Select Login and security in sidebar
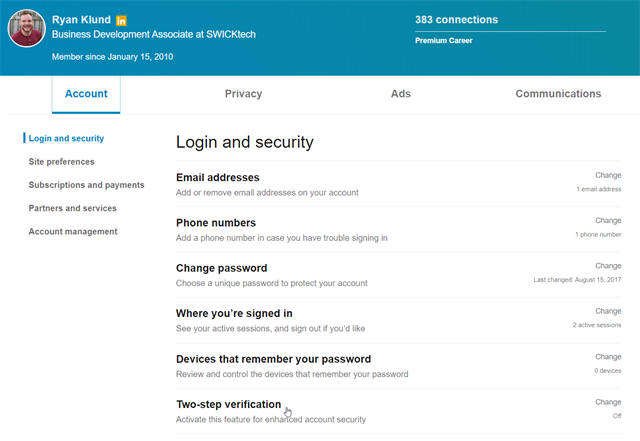640x441 pixels. (x=66, y=138)
